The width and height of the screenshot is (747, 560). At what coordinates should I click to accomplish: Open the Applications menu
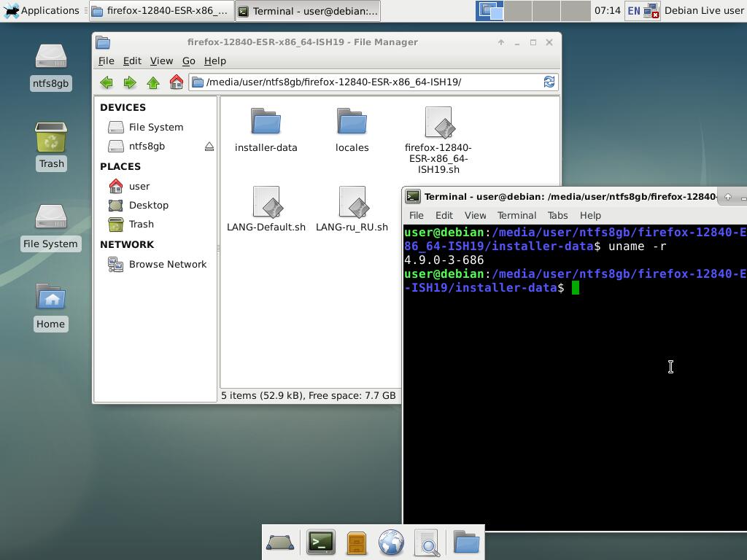[x=41, y=10]
